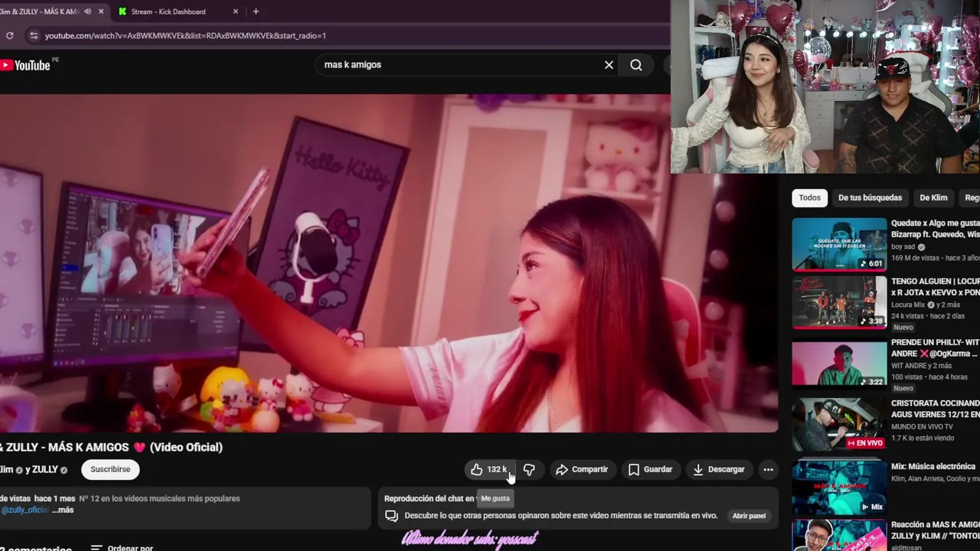Click the Quedate x Algo me gusta title
The height and width of the screenshot is (551, 980).
click(935, 229)
